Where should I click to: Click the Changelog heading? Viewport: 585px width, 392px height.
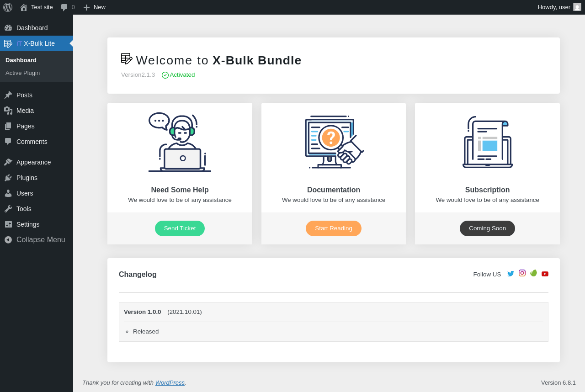click(138, 275)
